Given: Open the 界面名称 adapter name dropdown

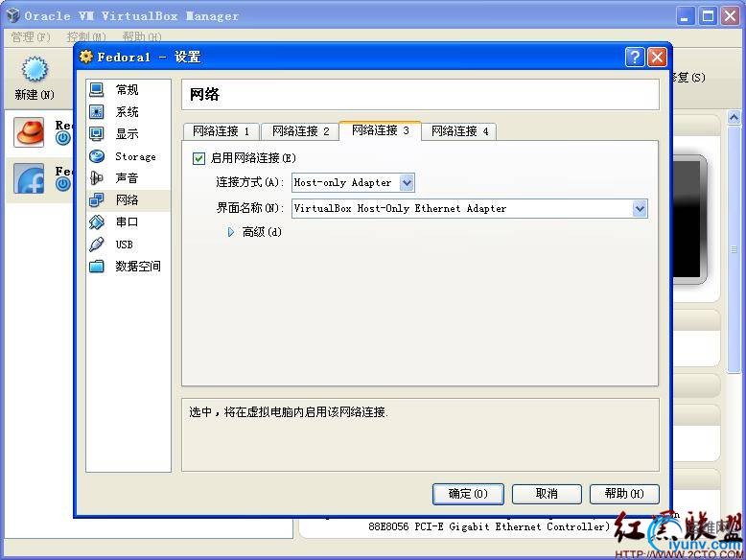Looking at the screenshot, I should [x=470, y=208].
